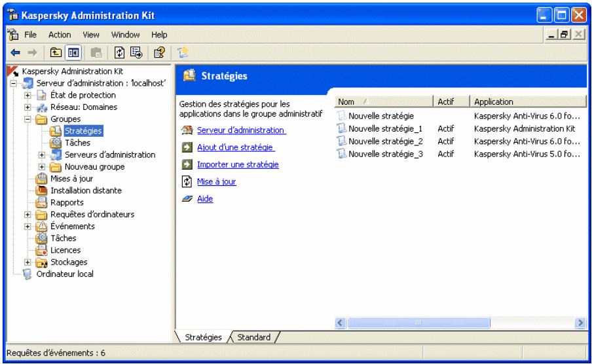Click the Groupes folder icon

41,119
